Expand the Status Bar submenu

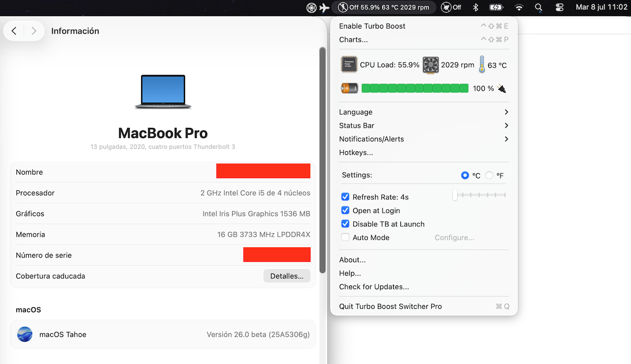[x=423, y=125]
